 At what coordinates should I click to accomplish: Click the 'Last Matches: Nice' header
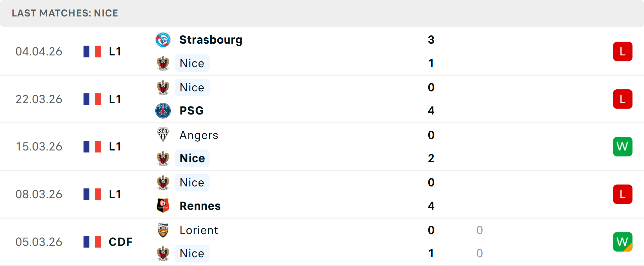pos(65,13)
